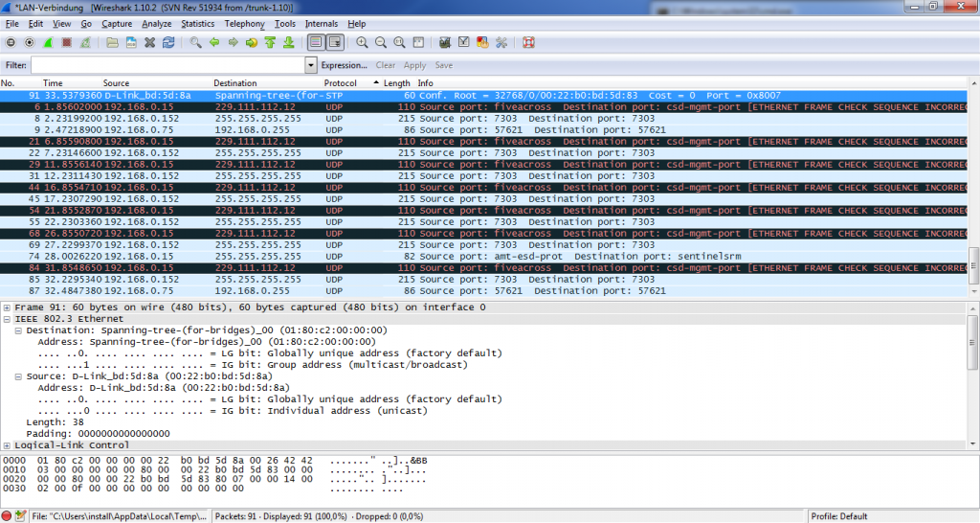The width and height of the screenshot is (980, 523).
Task: Open the Statistics menu
Action: tap(197, 24)
